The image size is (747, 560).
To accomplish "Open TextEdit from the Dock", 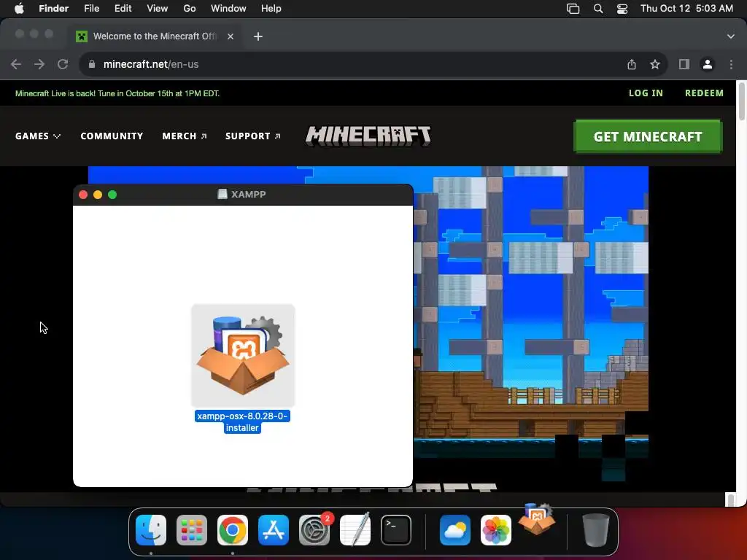I will coord(355,529).
